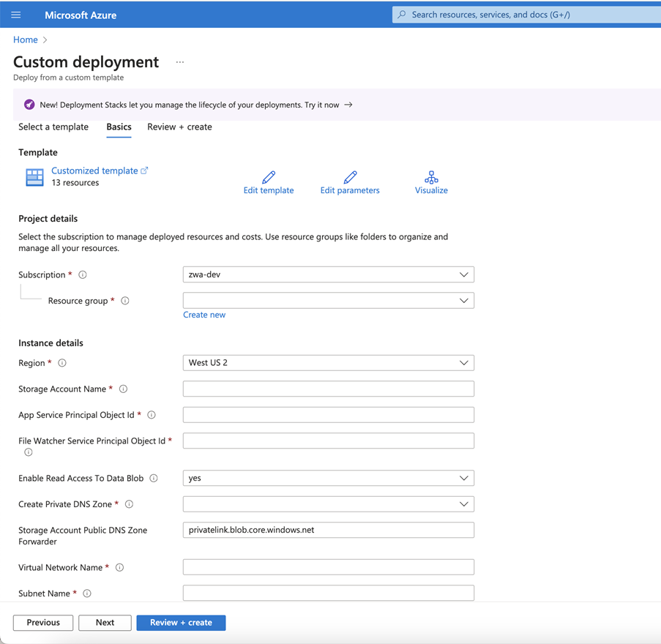Open the hamburger portal menu

(16, 15)
